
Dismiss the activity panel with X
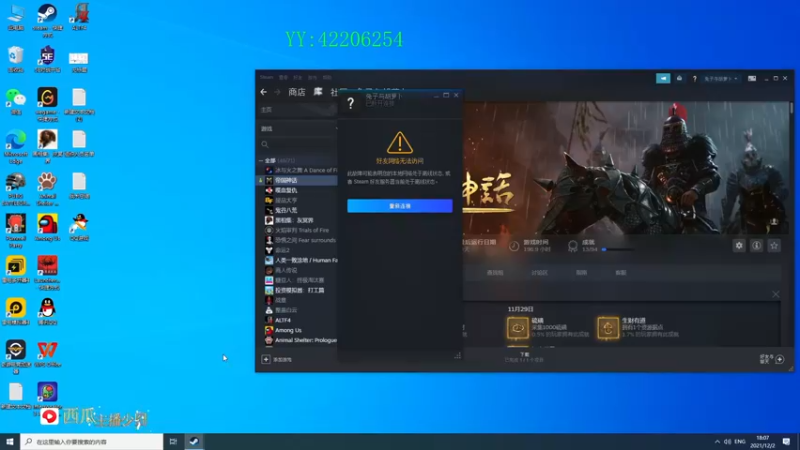[776, 294]
